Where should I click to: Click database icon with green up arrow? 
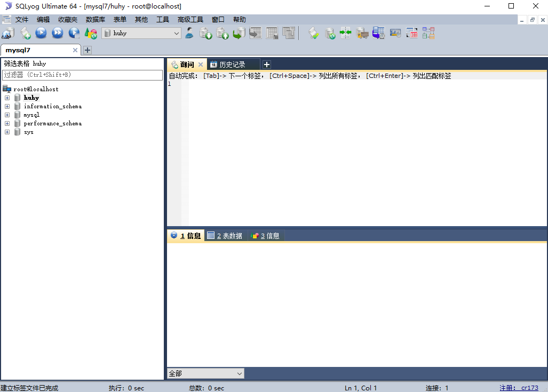[x=223, y=33]
